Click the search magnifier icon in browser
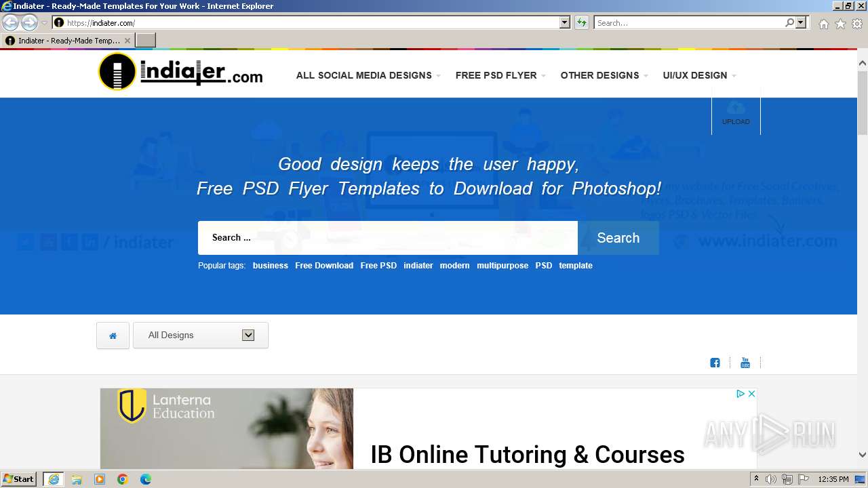Viewport: 868px width, 488px height. [x=789, y=22]
